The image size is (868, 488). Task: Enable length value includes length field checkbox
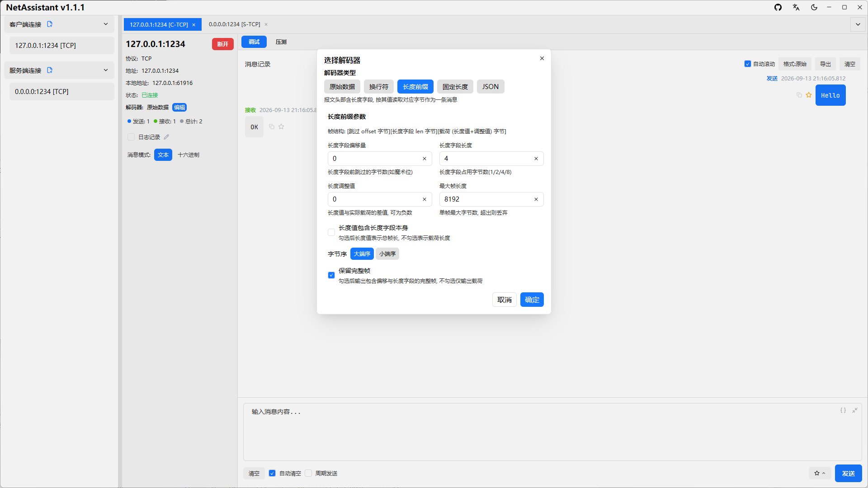(x=331, y=232)
